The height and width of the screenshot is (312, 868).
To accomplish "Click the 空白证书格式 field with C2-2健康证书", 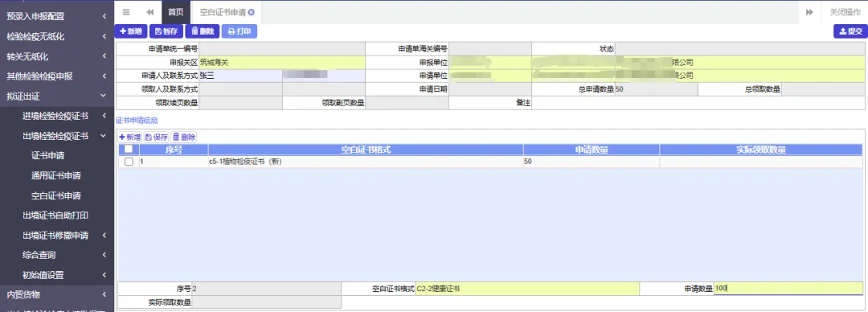I will click(x=527, y=288).
